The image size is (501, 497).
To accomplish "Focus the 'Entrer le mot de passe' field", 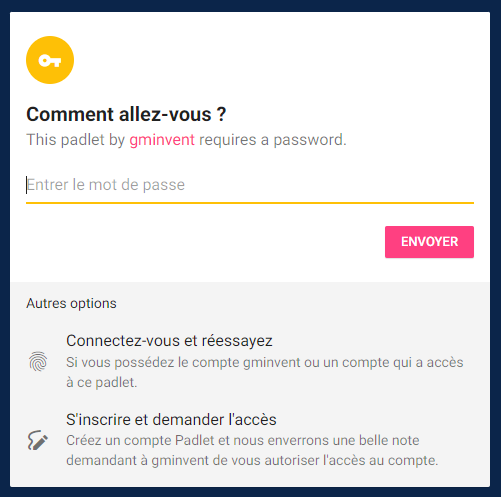I will (250, 185).
